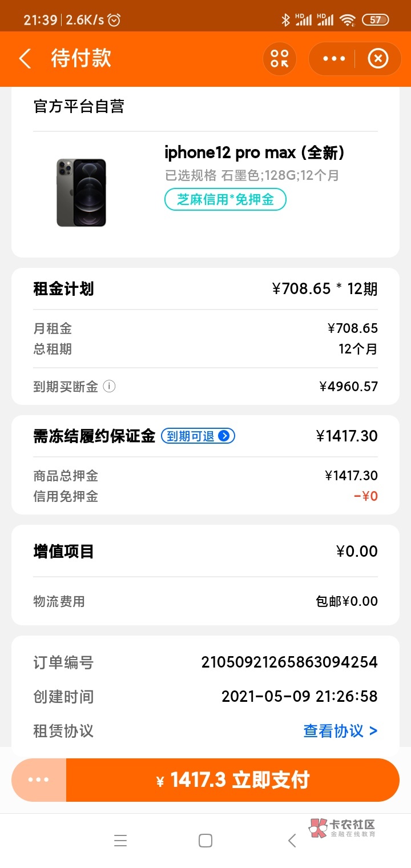411x868 pixels.
Task: Open the three-dot more menu in header
Action: [334, 59]
